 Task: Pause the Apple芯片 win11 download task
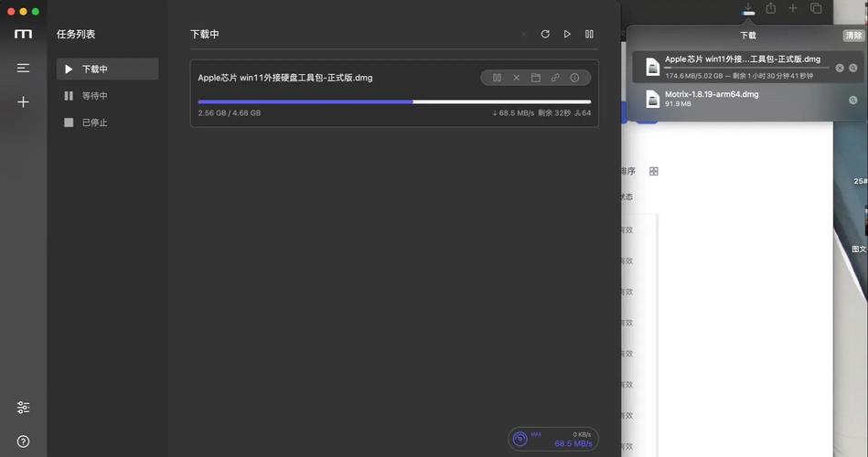[497, 78]
